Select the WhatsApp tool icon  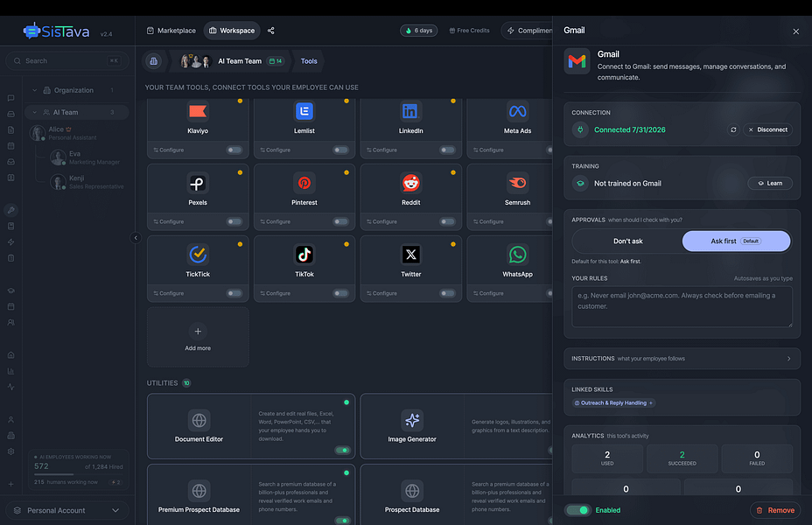(x=517, y=255)
